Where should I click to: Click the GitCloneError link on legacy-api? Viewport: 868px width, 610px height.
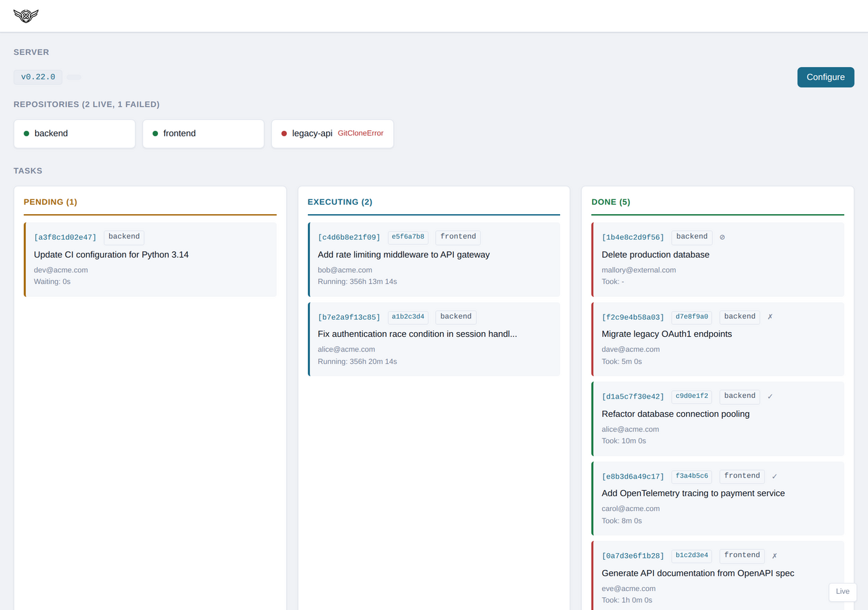pyautogui.click(x=361, y=133)
